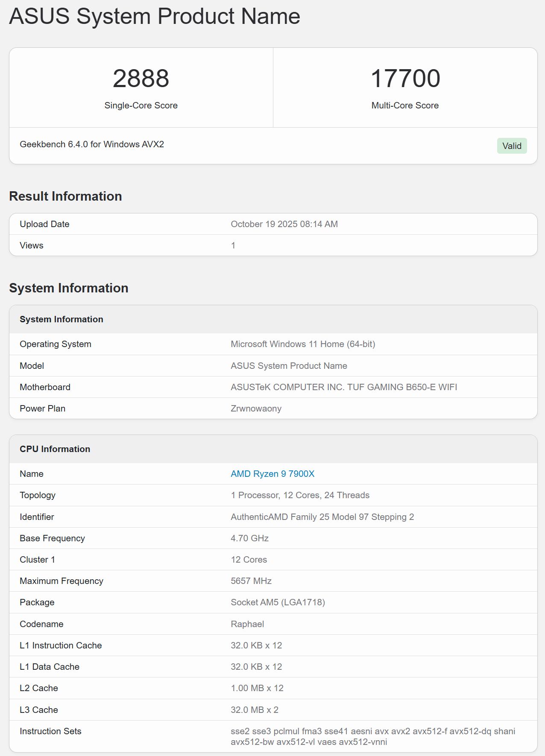545x756 pixels.
Task: Click the Topology value with 12 Cores
Action: 300,495
